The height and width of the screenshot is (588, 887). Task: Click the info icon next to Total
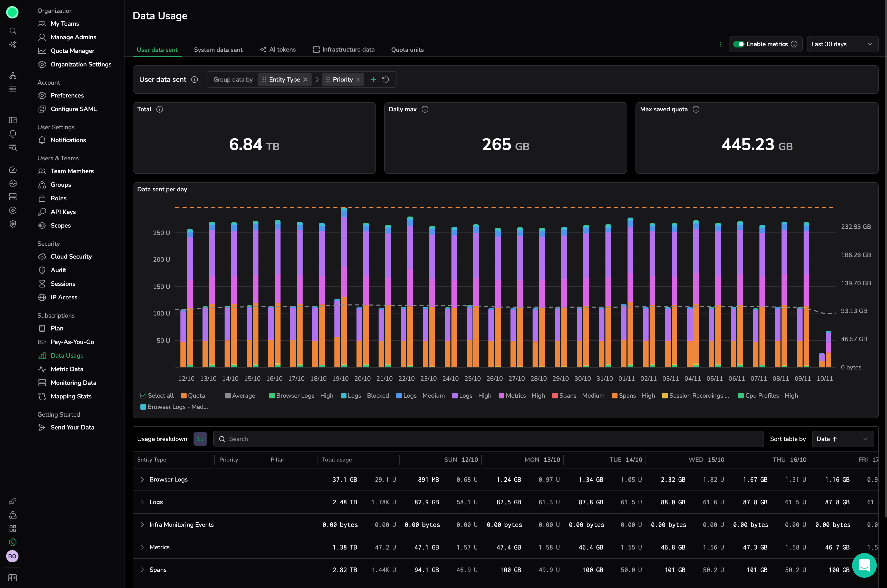click(160, 110)
